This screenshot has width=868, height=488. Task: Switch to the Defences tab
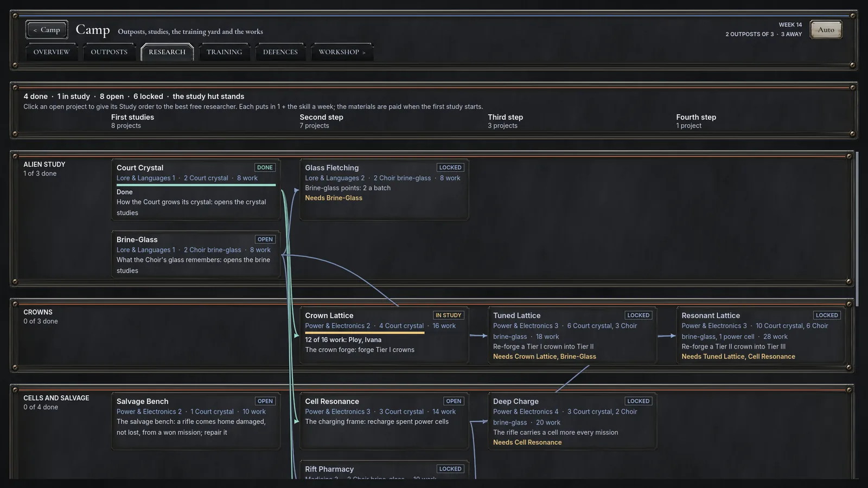pyautogui.click(x=280, y=52)
